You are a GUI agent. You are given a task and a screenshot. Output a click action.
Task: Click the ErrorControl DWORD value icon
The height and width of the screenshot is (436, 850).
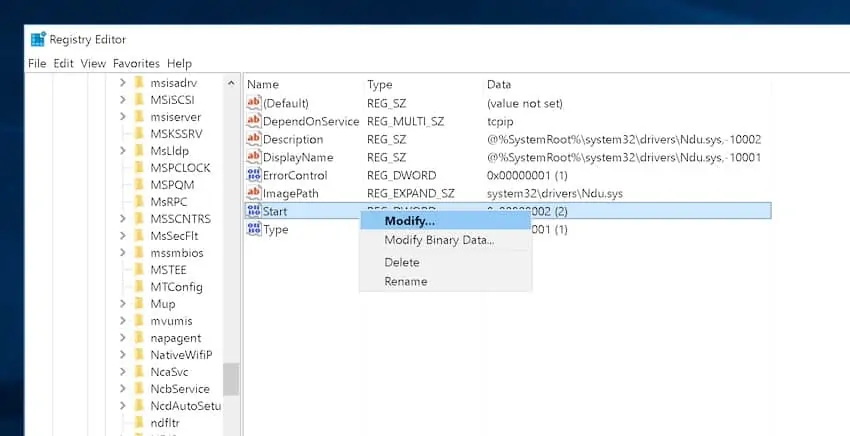point(253,175)
